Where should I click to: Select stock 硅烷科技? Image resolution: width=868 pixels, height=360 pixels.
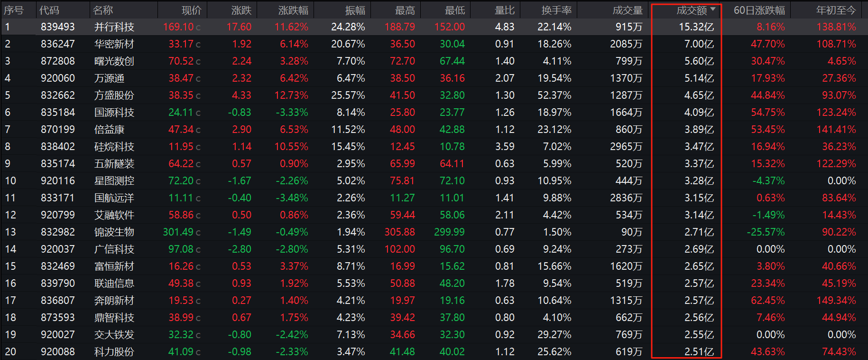pyautogui.click(x=114, y=147)
